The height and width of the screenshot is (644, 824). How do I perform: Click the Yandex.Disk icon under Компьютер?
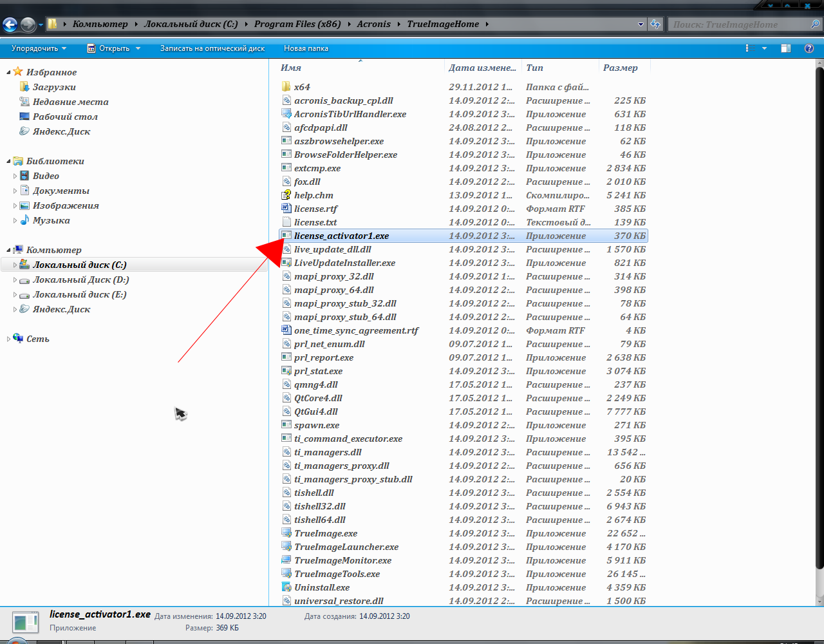pyautogui.click(x=24, y=308)
